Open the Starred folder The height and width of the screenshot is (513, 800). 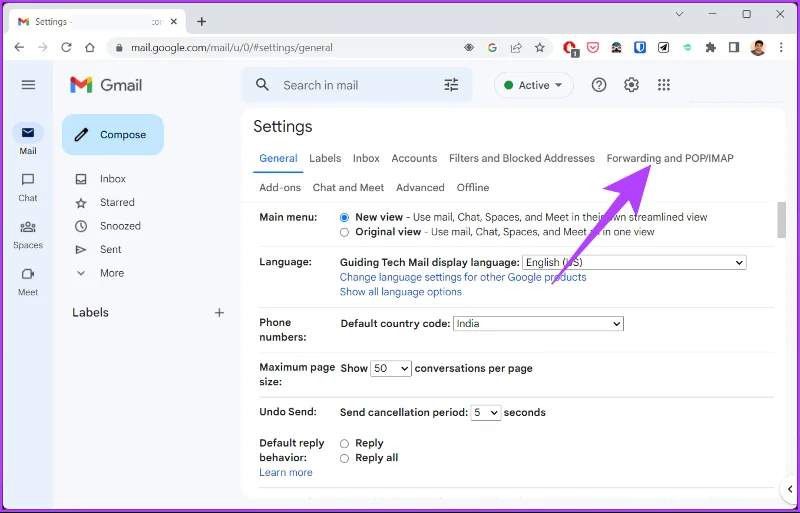(117, 202)
